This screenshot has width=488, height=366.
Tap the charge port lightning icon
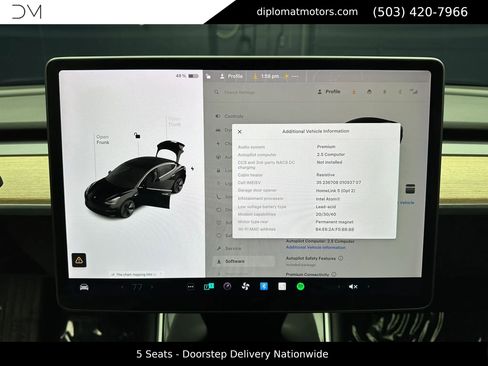click(192, 169)
